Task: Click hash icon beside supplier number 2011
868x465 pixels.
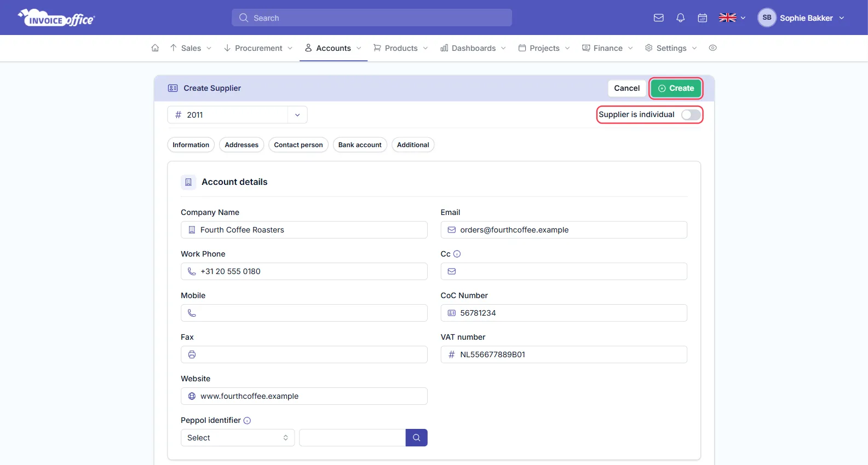Action: tap(178, 115)
